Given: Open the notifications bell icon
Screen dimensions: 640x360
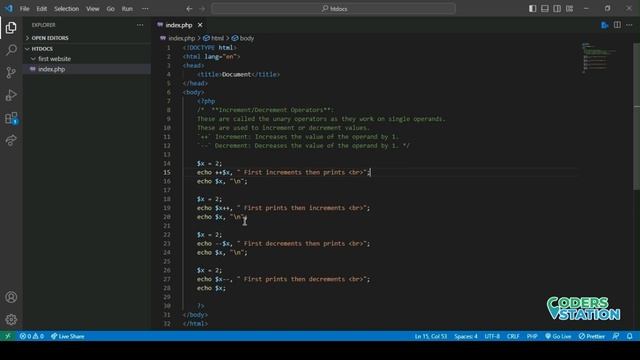Looking at the screenshot, I should (629, 336).
